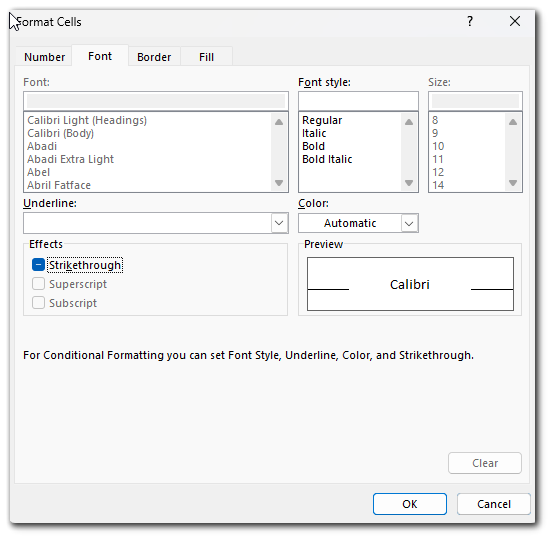Click the help question mark icon

pyautogui.click(x=470, y=21)
